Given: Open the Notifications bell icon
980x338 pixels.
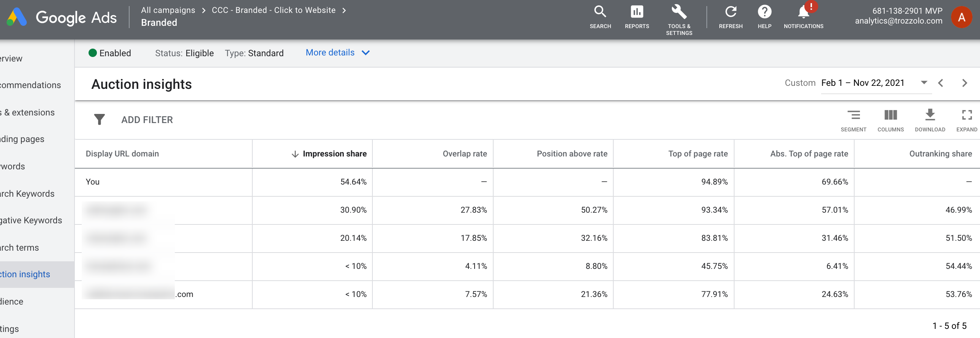Looking at the screenshot, I should [x=803, y=12].
